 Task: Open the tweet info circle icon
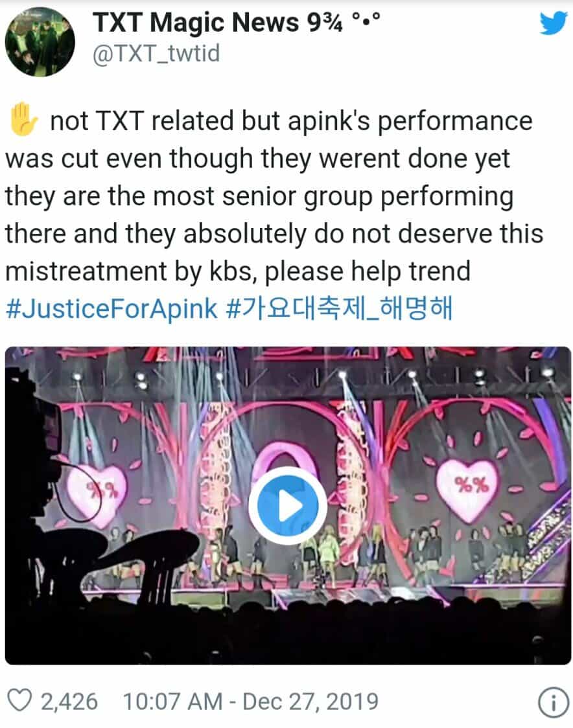click(553, 702)
